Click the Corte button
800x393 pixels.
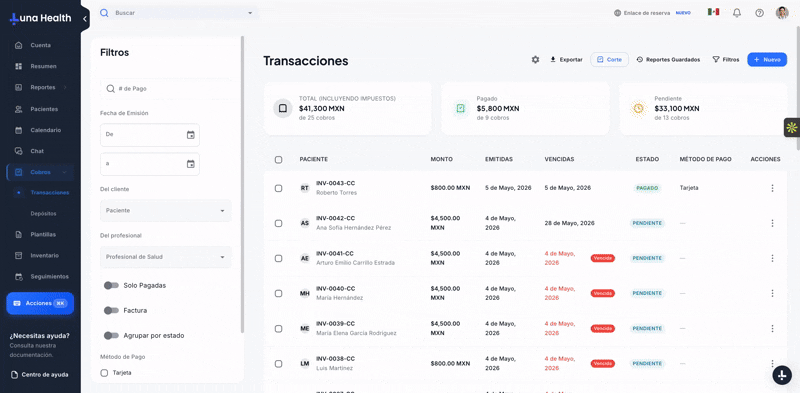tap(609, 60)
